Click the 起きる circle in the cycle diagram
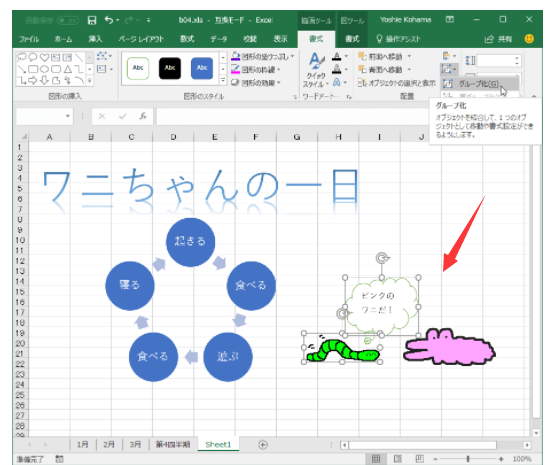This screenshot has height=465, width=547. coord(190,242)
